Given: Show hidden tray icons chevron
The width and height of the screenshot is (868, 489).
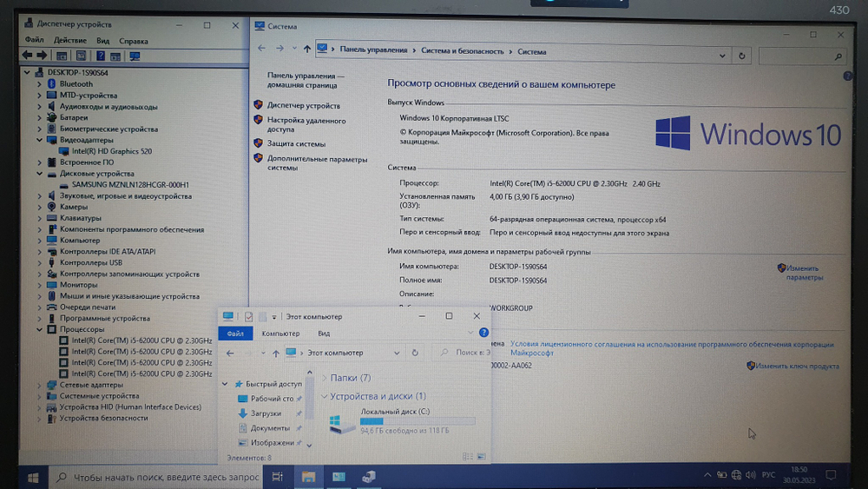Looking at the screenshot, I should (x=707, y=474).
